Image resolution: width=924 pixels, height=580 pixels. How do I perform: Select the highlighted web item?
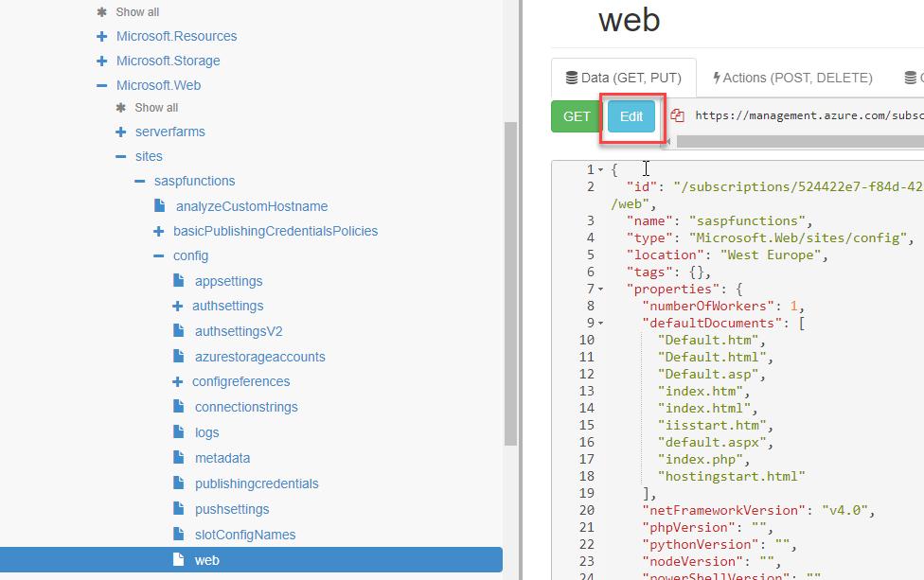coord(251,560)
